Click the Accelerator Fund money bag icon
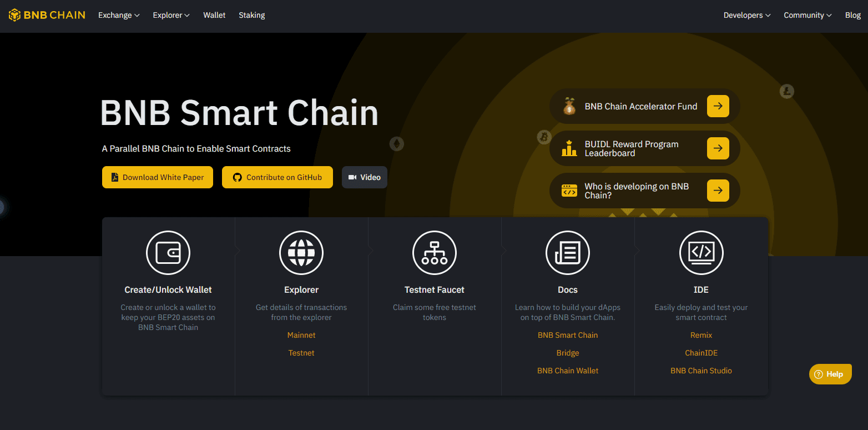This screenshot has height=430, width=868. tap(569, 106)
